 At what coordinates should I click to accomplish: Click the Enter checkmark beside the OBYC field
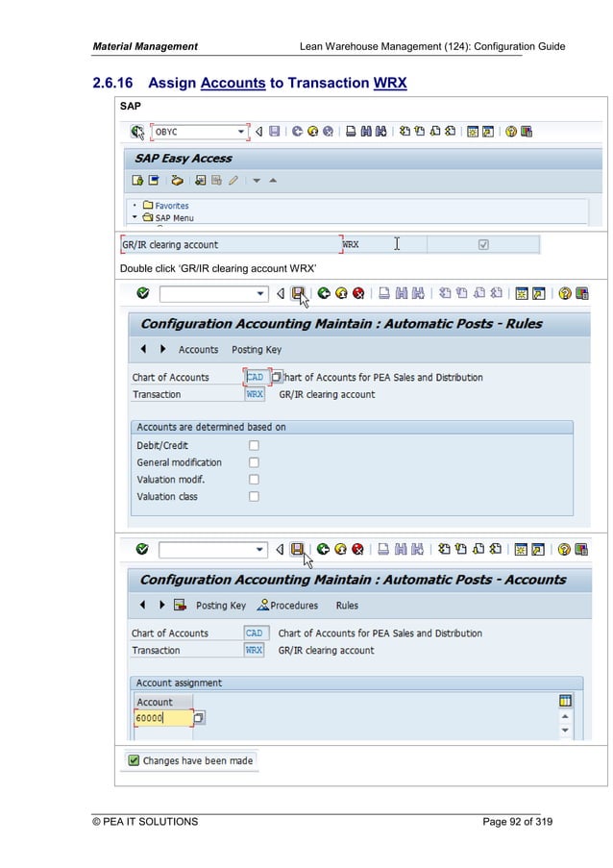coord(136,132)
